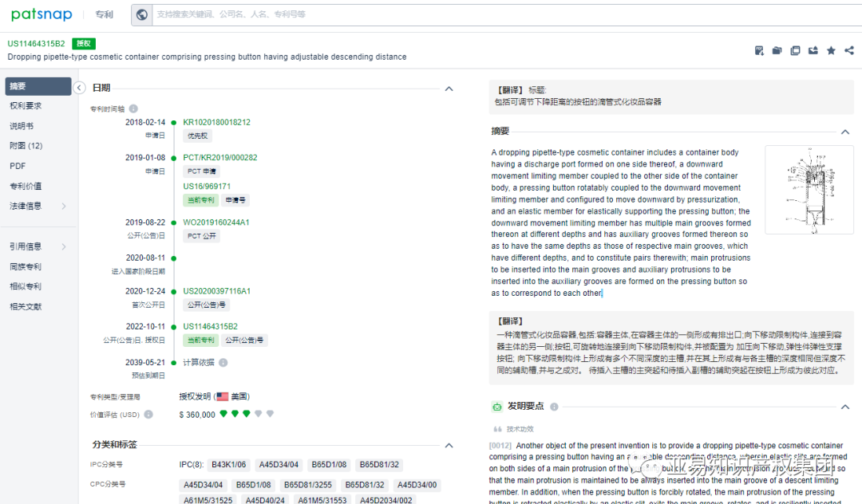Switch to the 权利要求 section
The image size is (862, 504).
pos(26,105)
